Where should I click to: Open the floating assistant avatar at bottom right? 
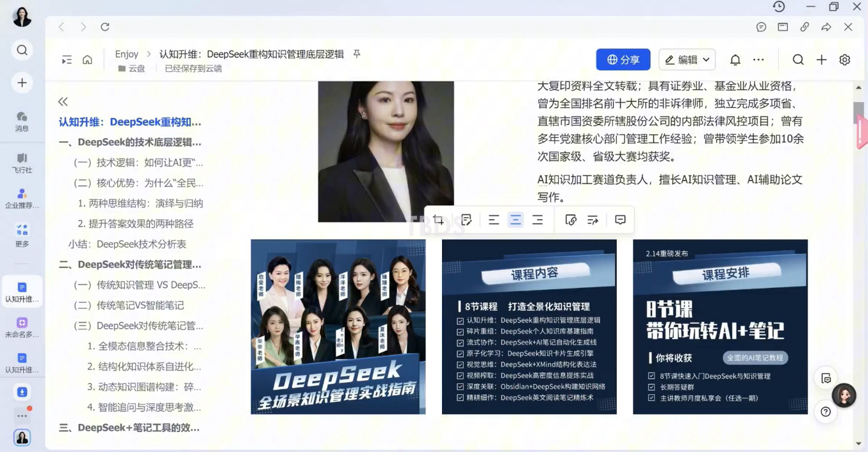click(x=844, y=396)
